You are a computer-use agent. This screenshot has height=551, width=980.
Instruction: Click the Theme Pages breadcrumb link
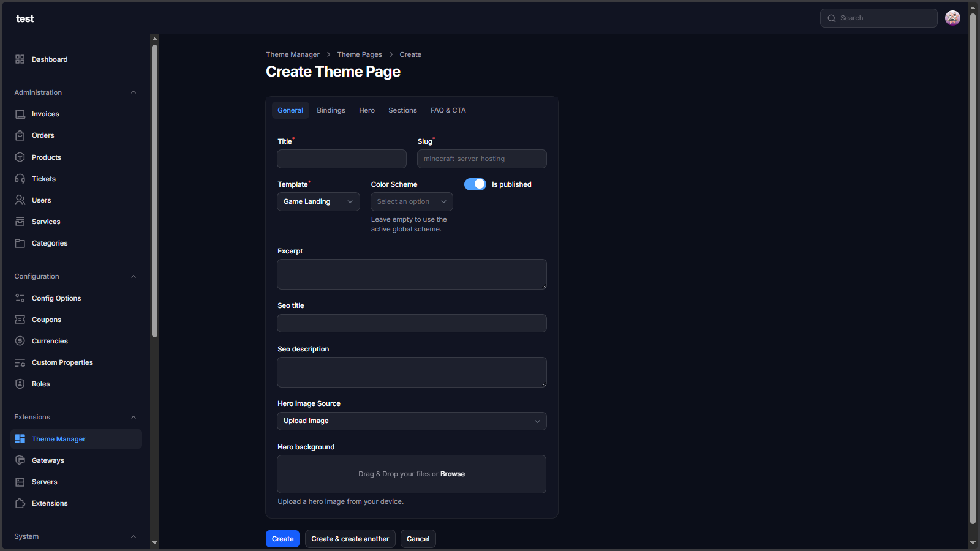[x=359, y=54]
